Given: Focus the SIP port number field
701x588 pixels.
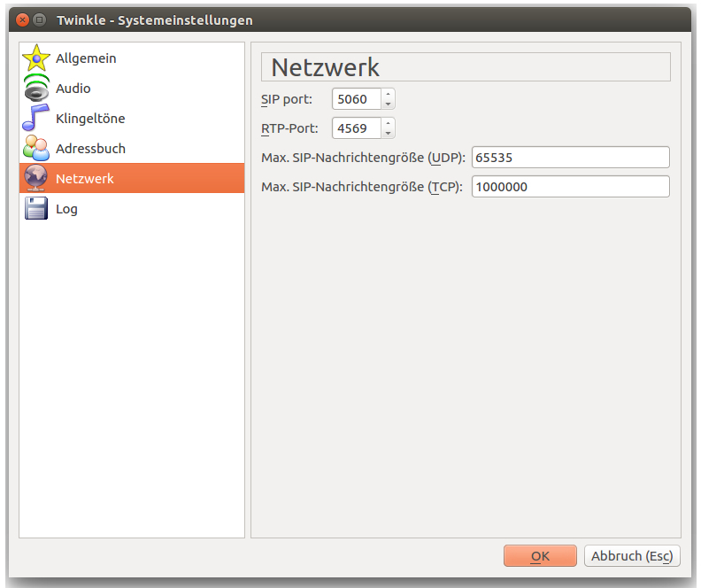Looking at the screenshot, I should click(356, 99).
